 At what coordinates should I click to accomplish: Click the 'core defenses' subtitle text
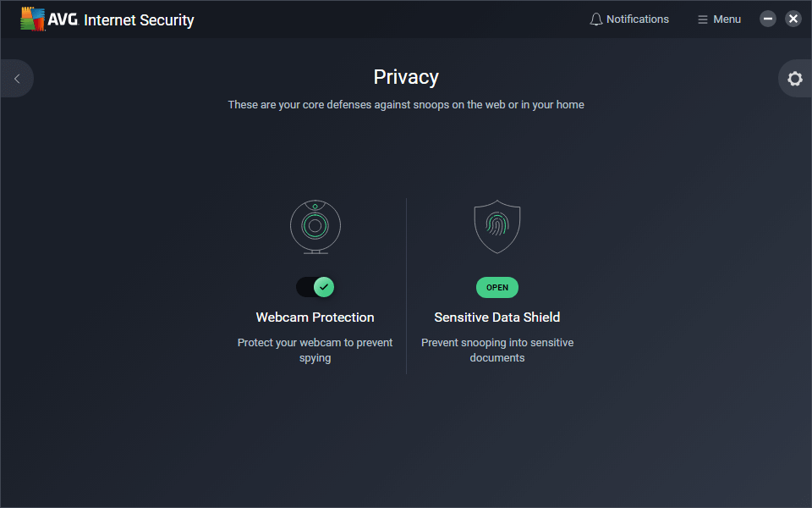click(x=406, y=105)
